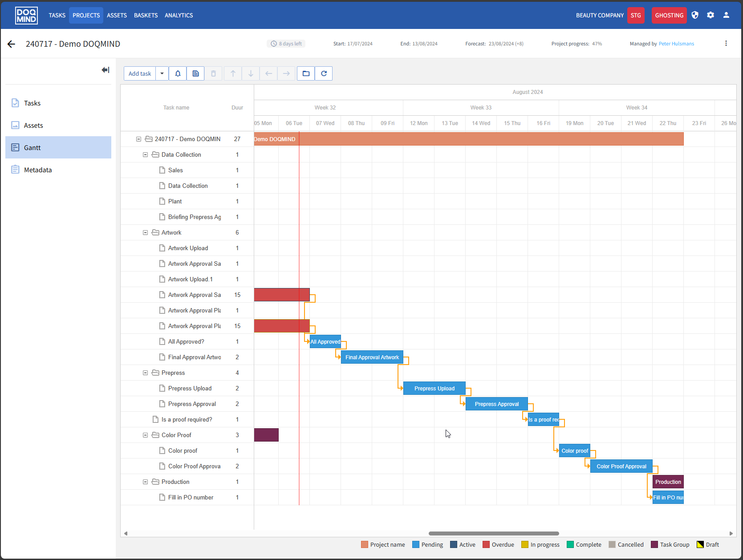Screen dimensions: 743x560
Task: Click the Overdue red legend swatch
Action: [486, 544]
